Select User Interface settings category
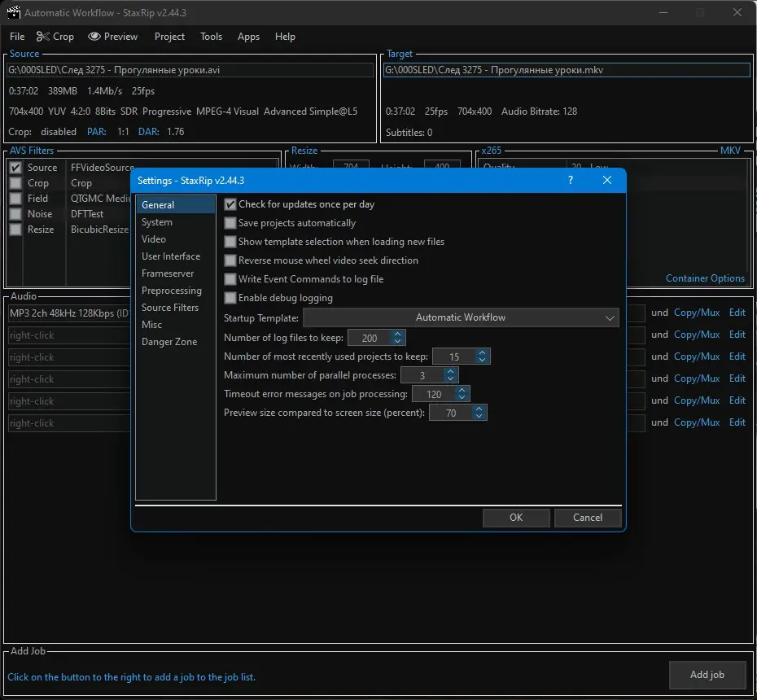757x700 pixels. (x=171, y=256)
